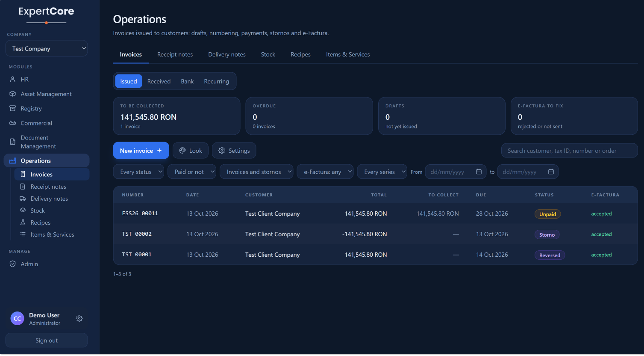Click the Reversed status badge
644x356 pixels.
pos(550,255)
